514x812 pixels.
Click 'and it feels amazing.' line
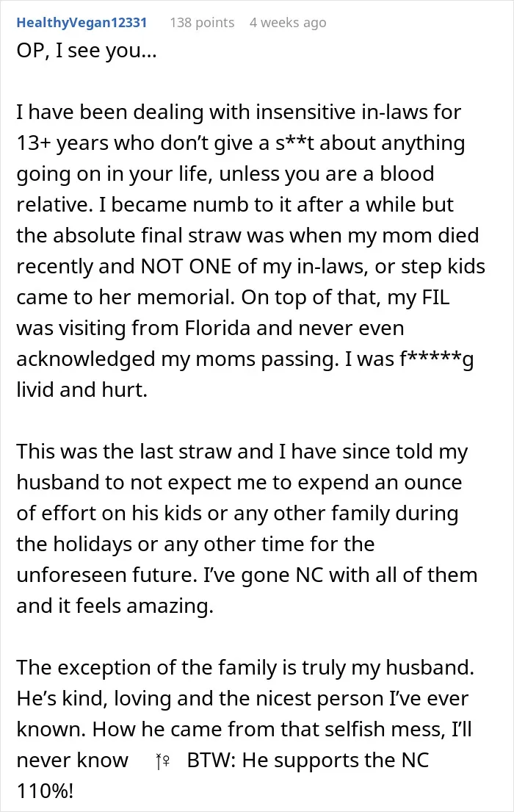point(115,606)
